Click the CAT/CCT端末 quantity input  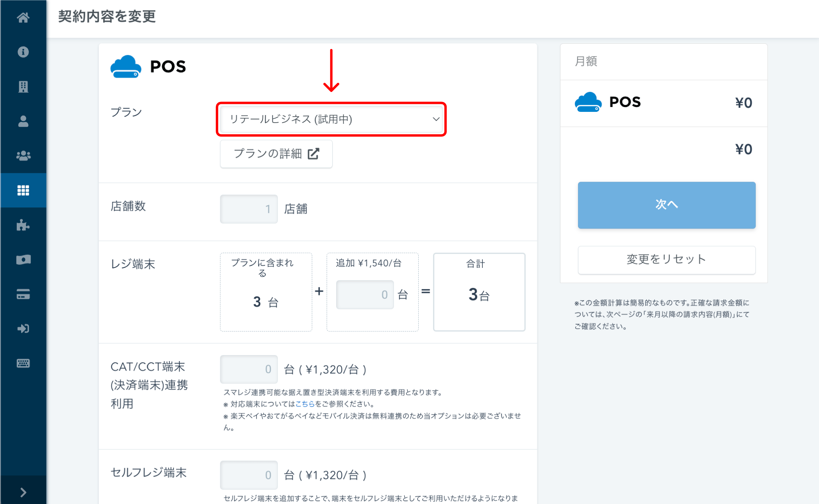point(249,369)
